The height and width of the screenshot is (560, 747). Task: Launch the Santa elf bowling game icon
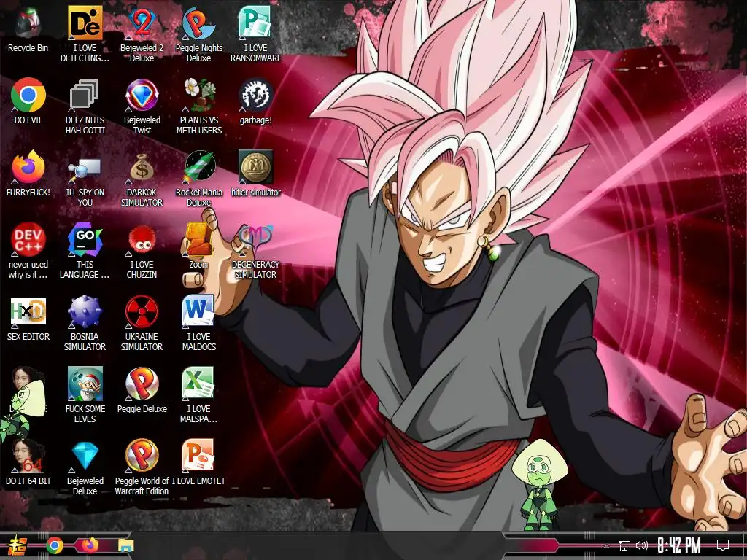[x=85, y=395]
